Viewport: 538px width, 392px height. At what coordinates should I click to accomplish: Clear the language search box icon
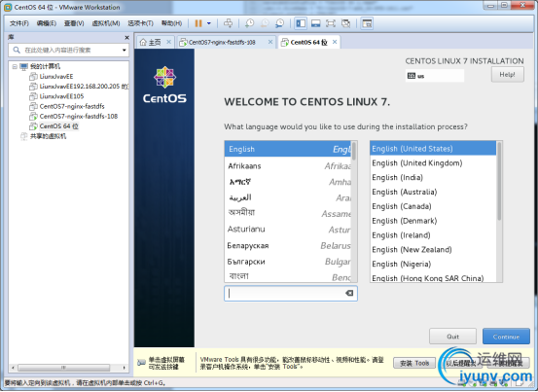pyautogui.click(x=349, y=293)
